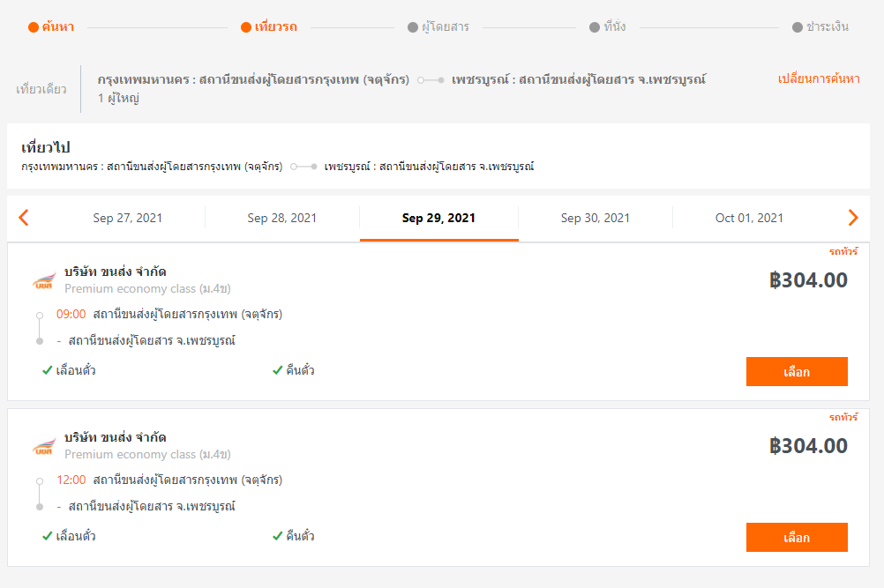Choose the 09:00 trip with เลือก button
Screen dimensions: 884x588
coord(797,372)
